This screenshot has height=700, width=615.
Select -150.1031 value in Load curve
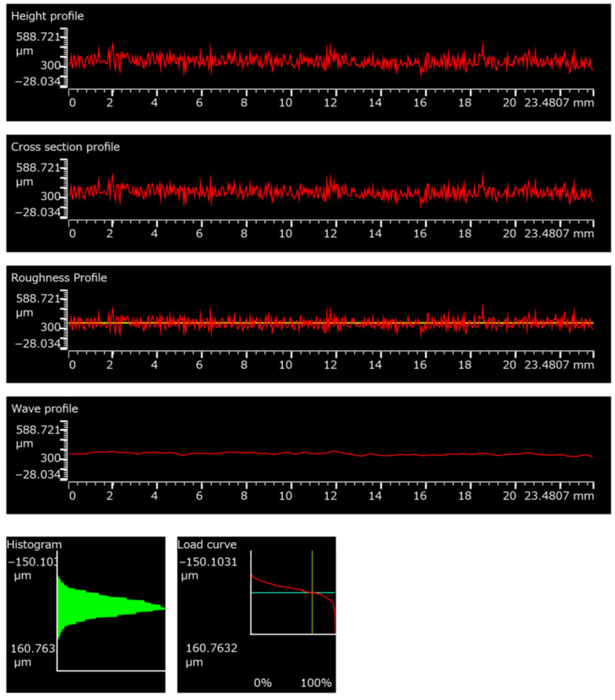click(x=208, y=562)
